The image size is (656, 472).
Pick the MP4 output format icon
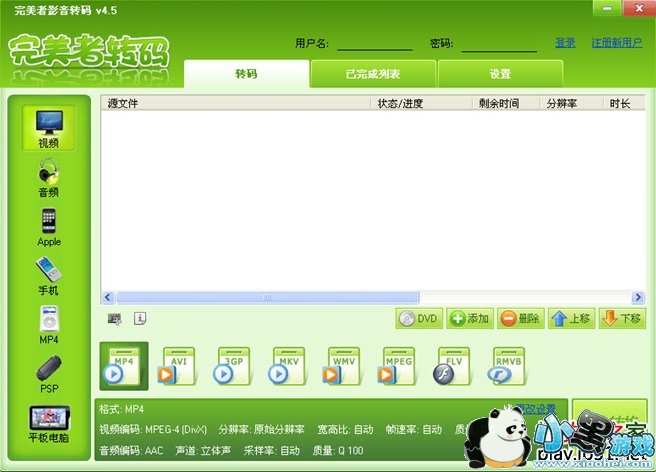tap(124, 366)
